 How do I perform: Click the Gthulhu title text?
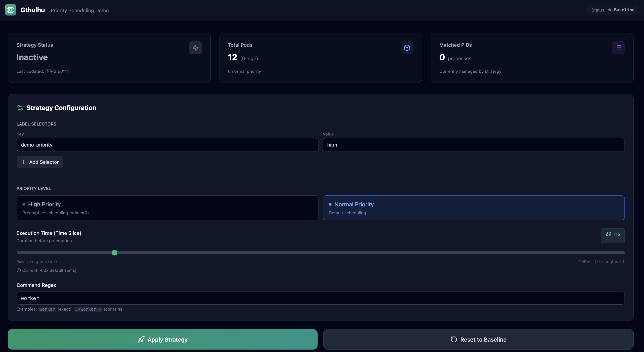(x=33, y=10)
